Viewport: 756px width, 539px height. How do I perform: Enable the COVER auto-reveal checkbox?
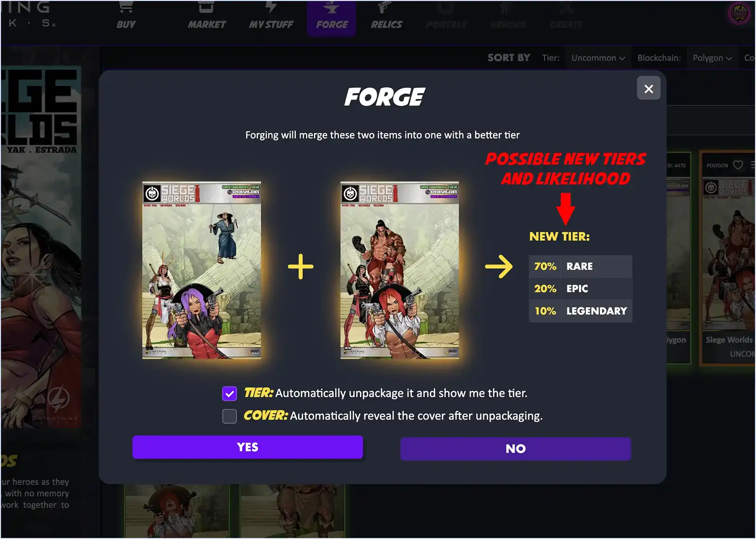click(230, 416)
